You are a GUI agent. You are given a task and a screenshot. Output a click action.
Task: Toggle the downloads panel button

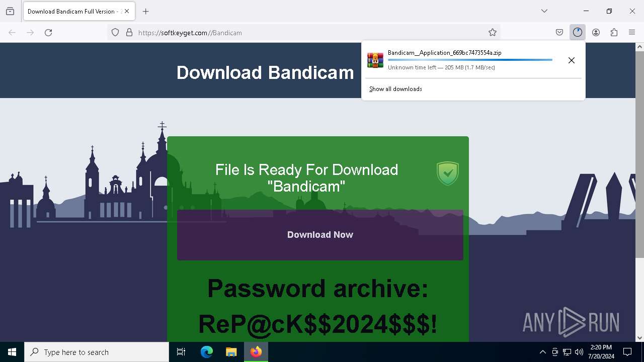(578, 32)
